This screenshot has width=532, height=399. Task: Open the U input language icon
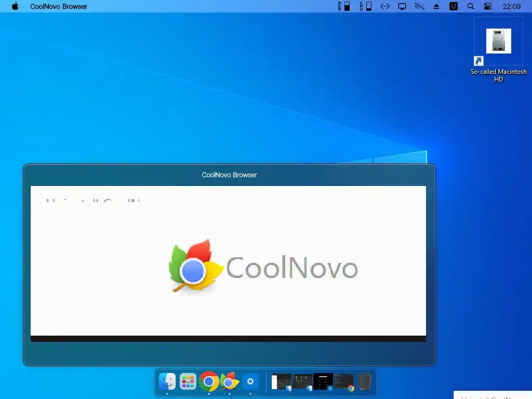point(453,6)
